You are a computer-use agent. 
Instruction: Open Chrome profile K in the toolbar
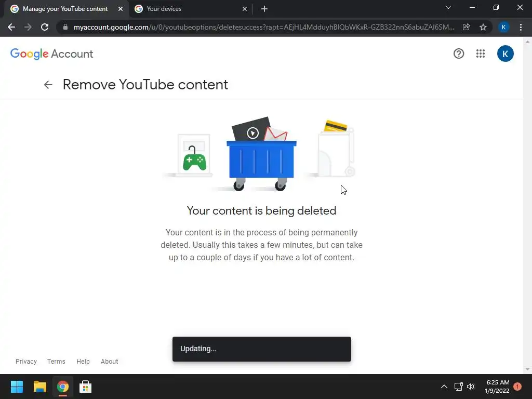tap(503, 27)
